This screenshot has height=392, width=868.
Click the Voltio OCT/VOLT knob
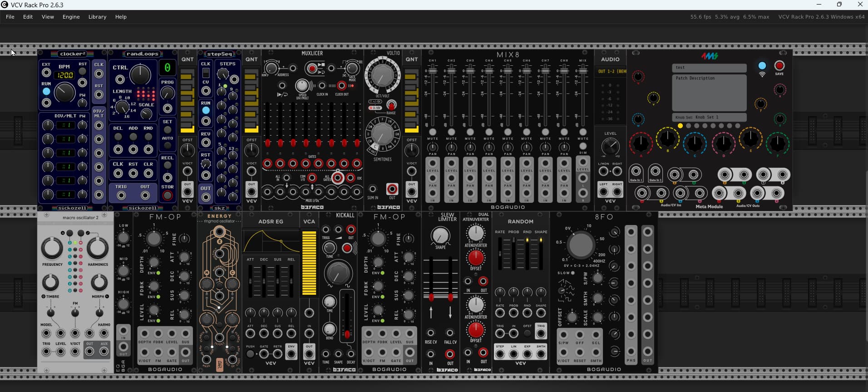tap(383, 75)
